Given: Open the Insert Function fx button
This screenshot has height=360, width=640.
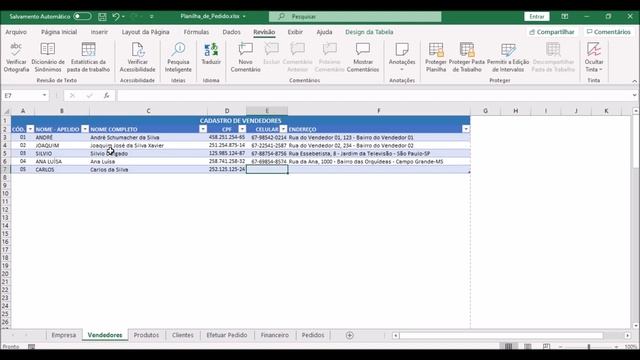Looking at the screenshot, I should coord(107,96).
